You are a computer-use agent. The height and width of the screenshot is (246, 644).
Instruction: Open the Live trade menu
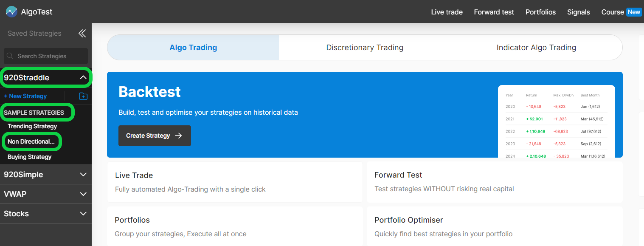447,12
